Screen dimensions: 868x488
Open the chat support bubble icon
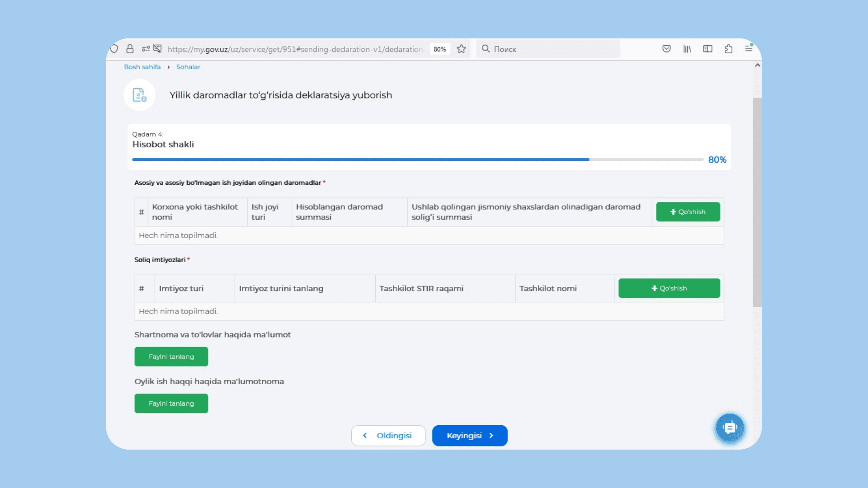(730, 427)
